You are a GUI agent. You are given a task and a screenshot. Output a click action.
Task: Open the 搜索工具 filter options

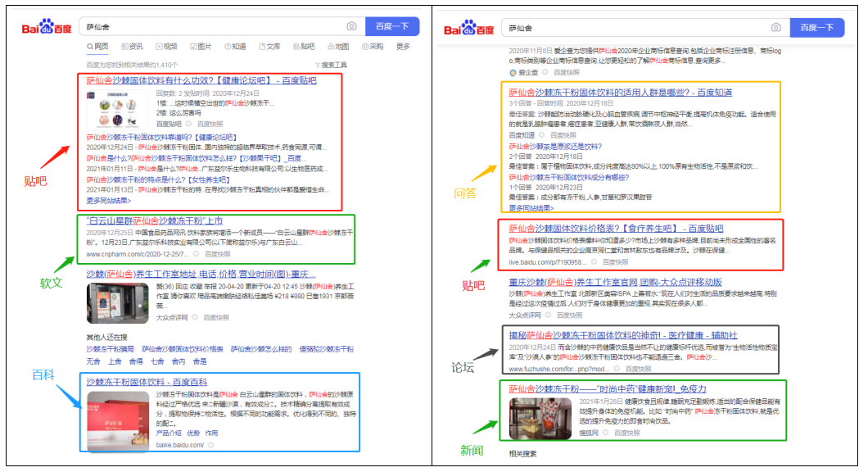click(x=331, y=65)
